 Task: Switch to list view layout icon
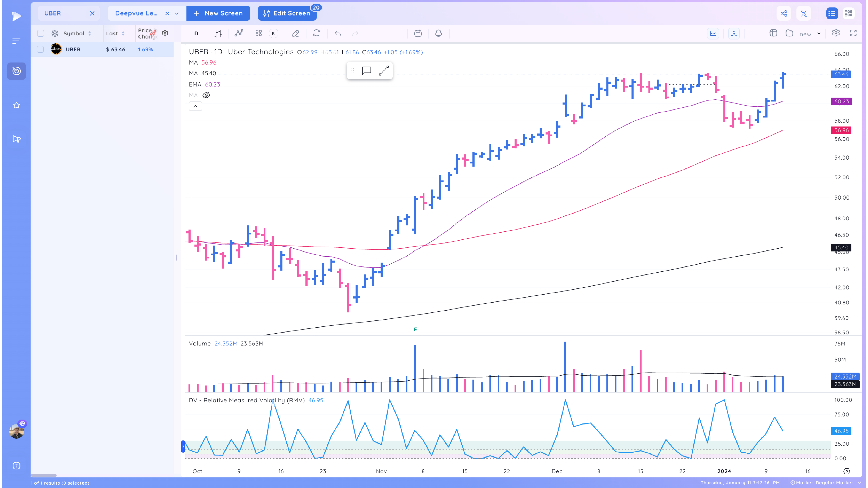tap(832, 13)
